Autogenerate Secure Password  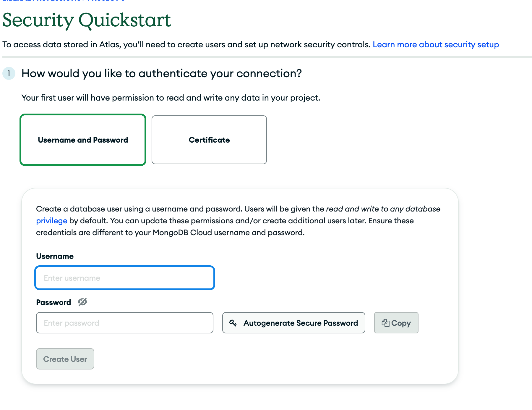[294, 323]
